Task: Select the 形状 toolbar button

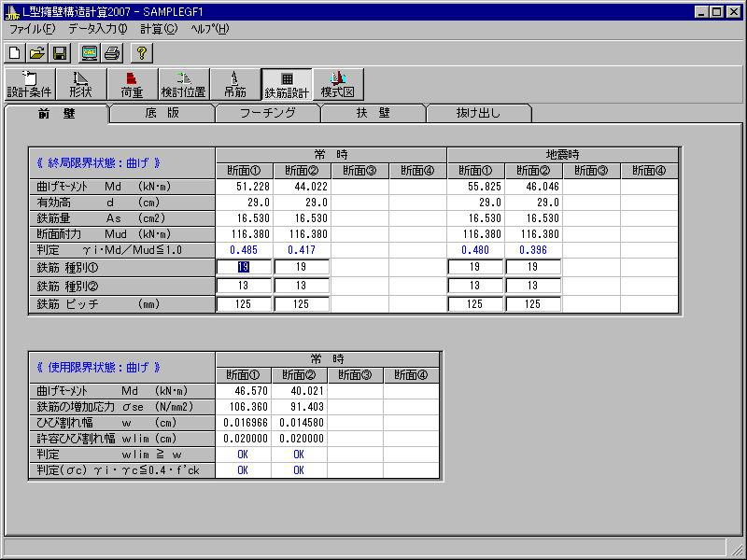Action: point(80,85)
